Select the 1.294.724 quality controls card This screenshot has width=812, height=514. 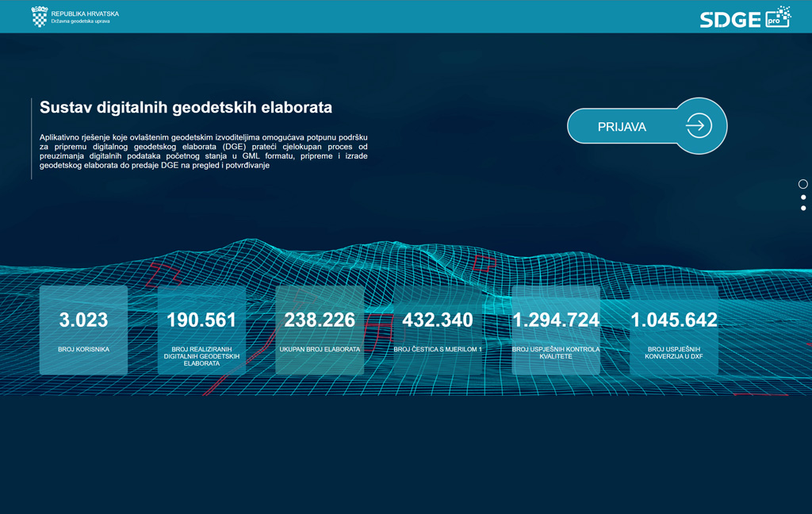click(556, 330)
